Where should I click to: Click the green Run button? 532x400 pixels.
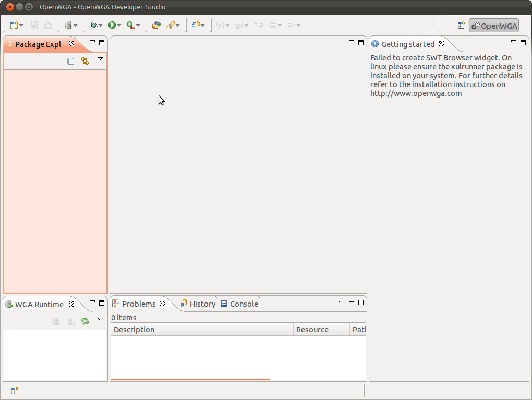[x=112, y=25]
